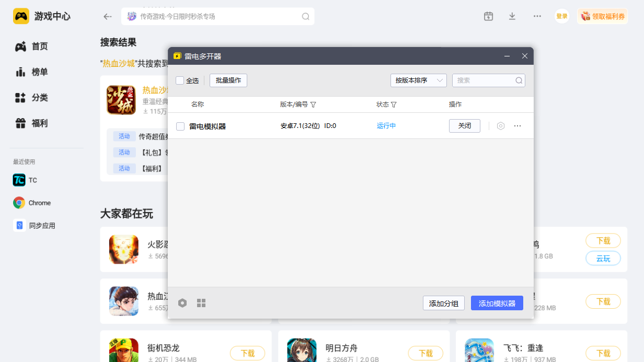644x362 pixels.
Task: Navigate to 分类 in the sidebar
Action: click(38, 98)
